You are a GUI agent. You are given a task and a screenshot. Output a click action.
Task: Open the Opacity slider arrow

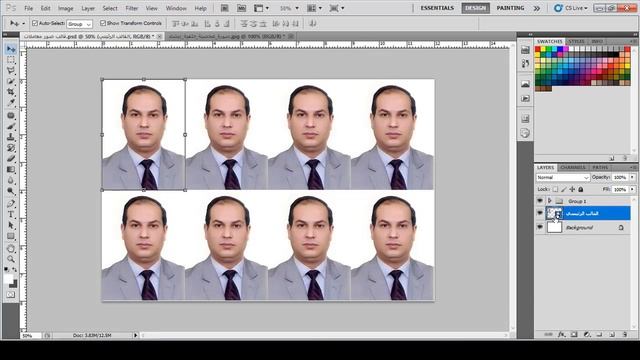pyautogui.click(x=632, y=178)
